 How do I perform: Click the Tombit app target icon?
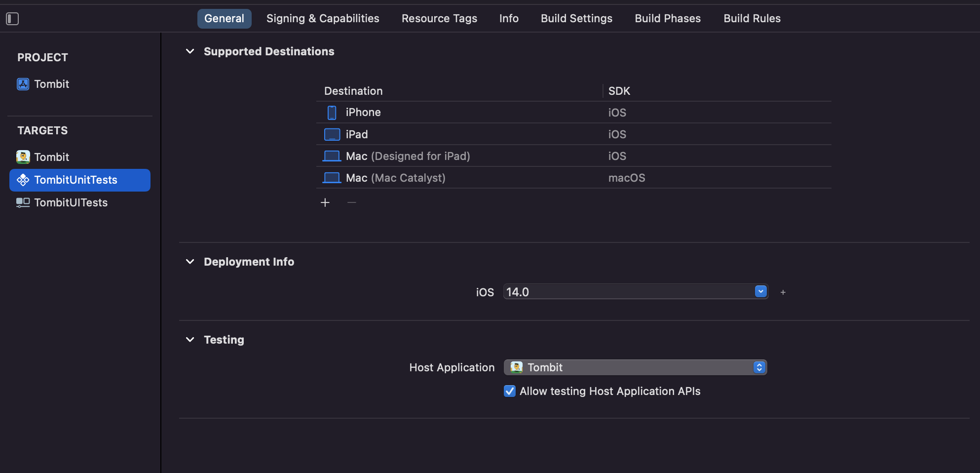23,157
